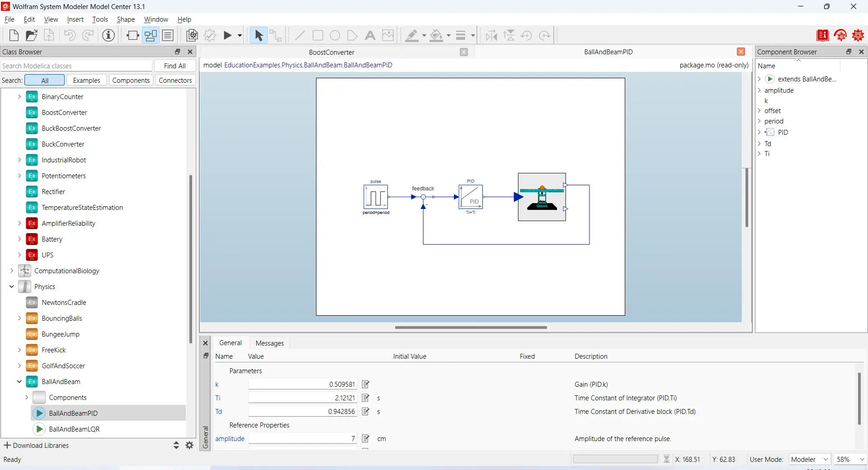Switch to Text View in toolbar
Viewport: 868px width, 470px height.
click(x=168, y=35)
